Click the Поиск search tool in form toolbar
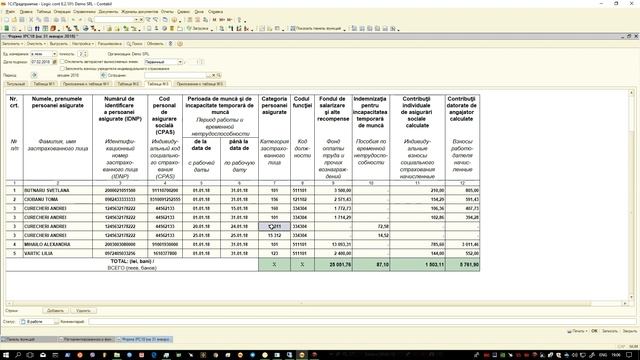640x360 pixels. (x=134, y=44)
